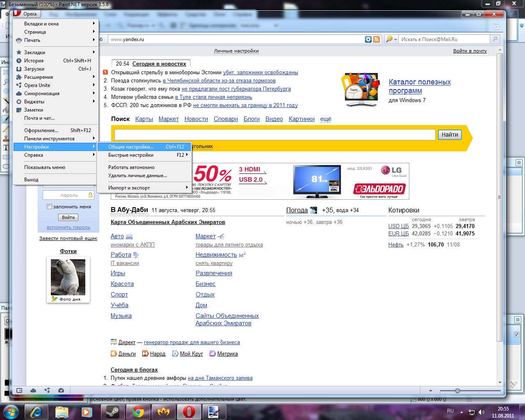The width and height of the screenshot is (525, 420).
Task: Open 'Личные настройки' link
Action: click(236, 51)
